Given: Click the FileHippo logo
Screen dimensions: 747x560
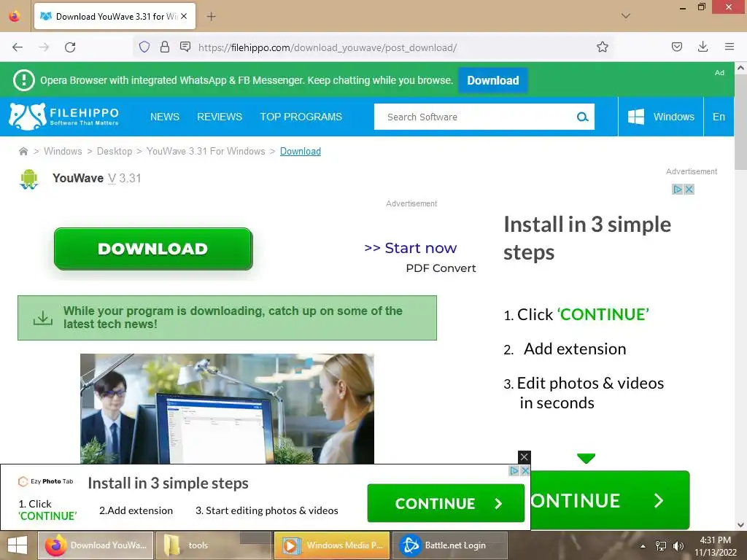Looking at the screenshot, I should [64, 117].
